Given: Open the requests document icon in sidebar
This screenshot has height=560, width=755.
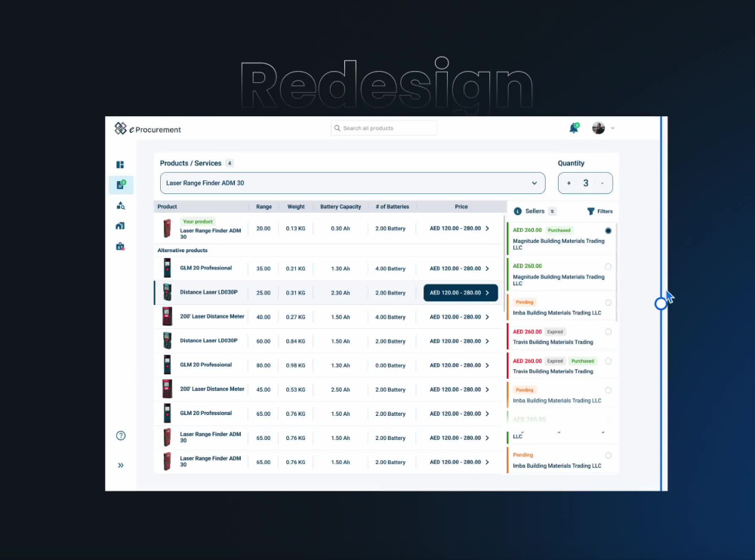Looking at the screenshot, I should (120, 185).
